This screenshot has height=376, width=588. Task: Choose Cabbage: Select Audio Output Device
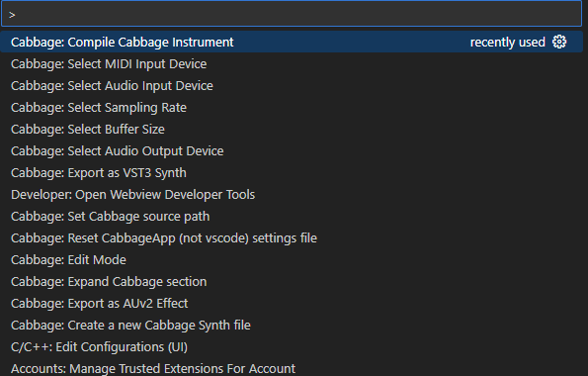(292, 151)
